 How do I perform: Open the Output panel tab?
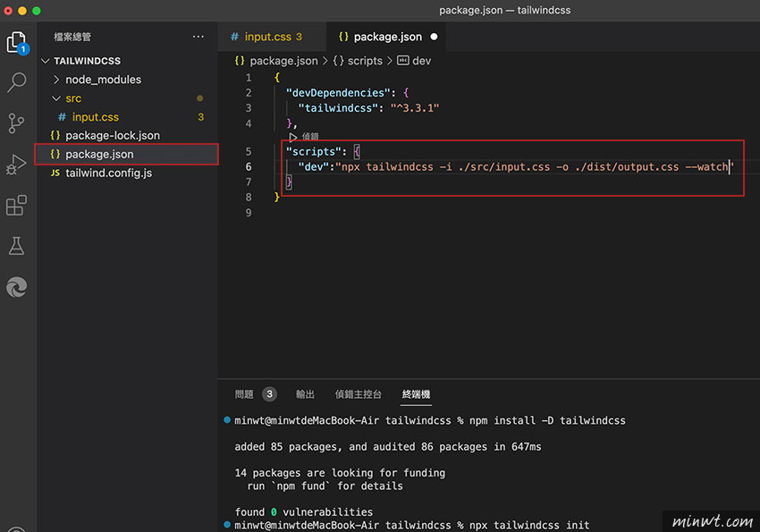(x=306, y=394)
